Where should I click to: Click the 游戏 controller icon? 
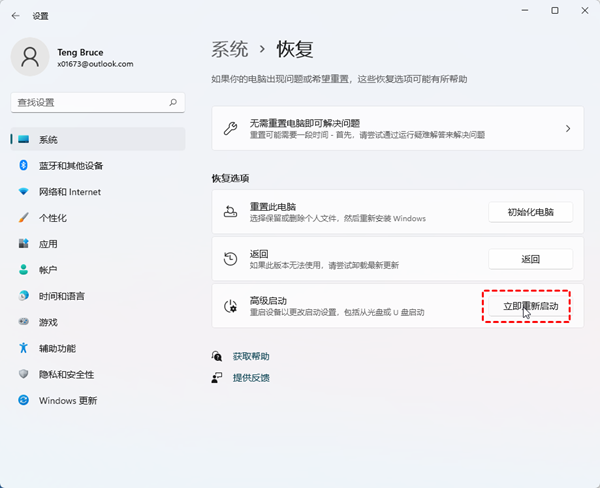(23, 322)
